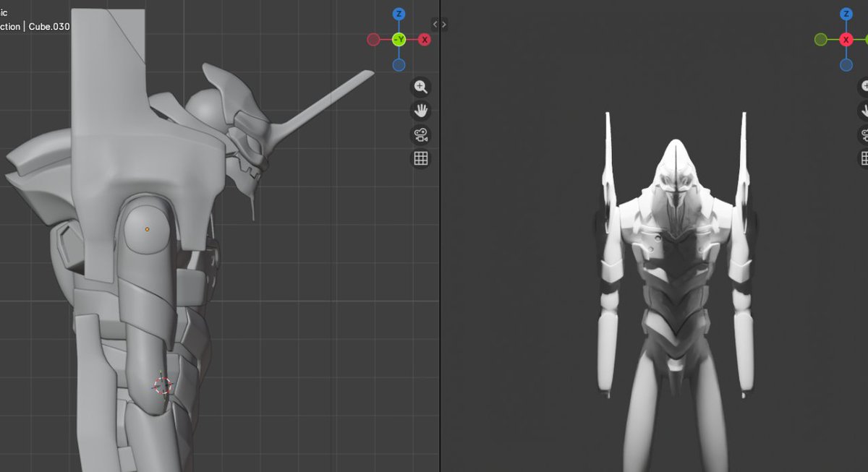This screenshot has height=472, width=868.
Task: Click the unlabeled bottom blue axis circle in left gizmo
Action: [x=399, y=65]
